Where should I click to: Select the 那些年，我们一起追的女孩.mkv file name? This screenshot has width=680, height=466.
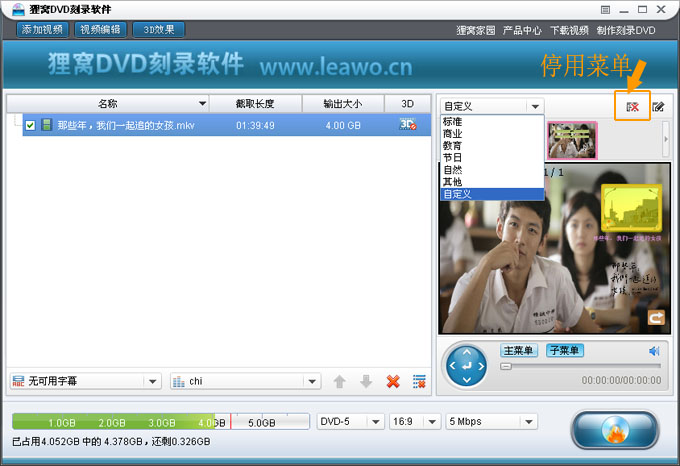click(x=126, y=126)
